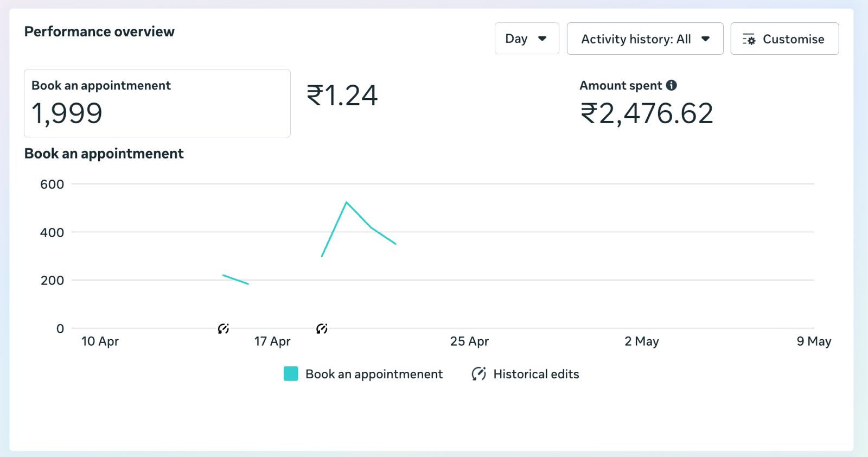Click the ₹1.24 cost metric value
Image resolution: width=868 pixels, height=457 pixels.
(342, 96)
